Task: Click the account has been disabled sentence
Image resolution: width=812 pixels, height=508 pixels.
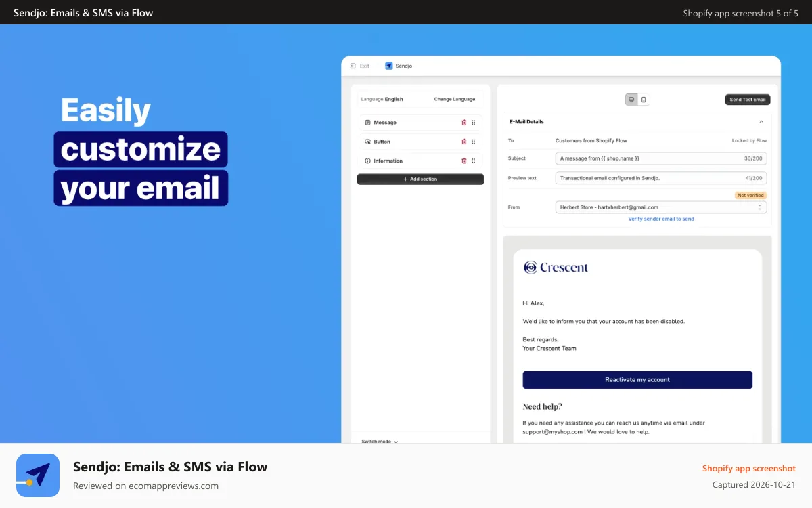Action: click(x=604, y=321)
